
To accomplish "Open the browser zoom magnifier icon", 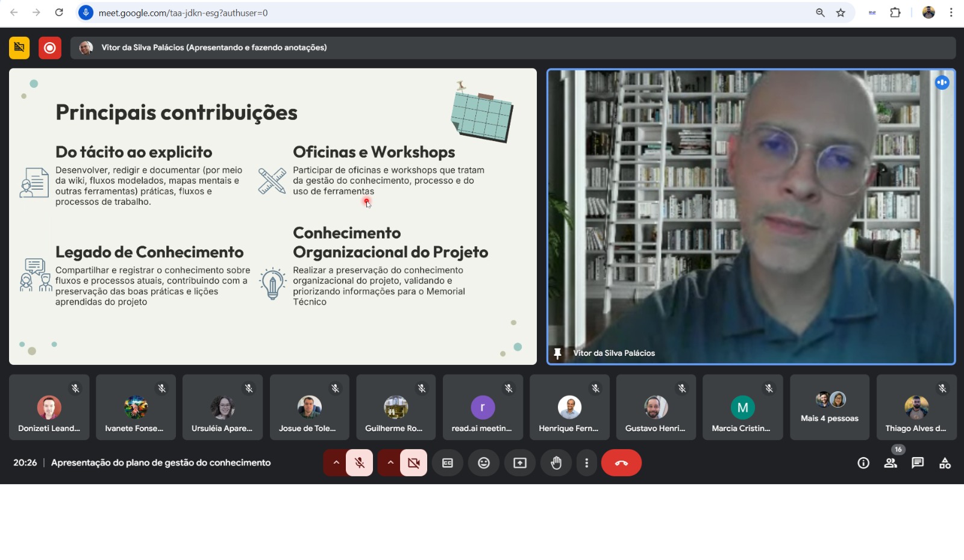I will (x=820, y=13).
